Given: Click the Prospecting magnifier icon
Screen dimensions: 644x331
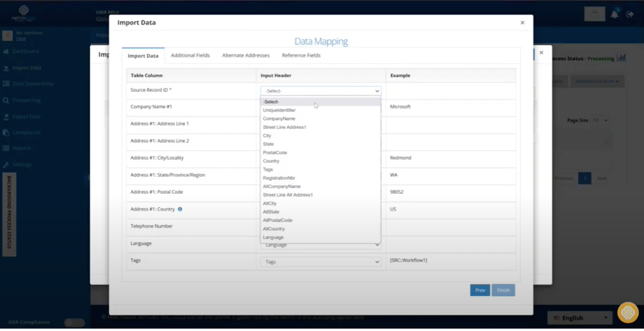Looking at the screenshot, I should [x=6, y=100].
